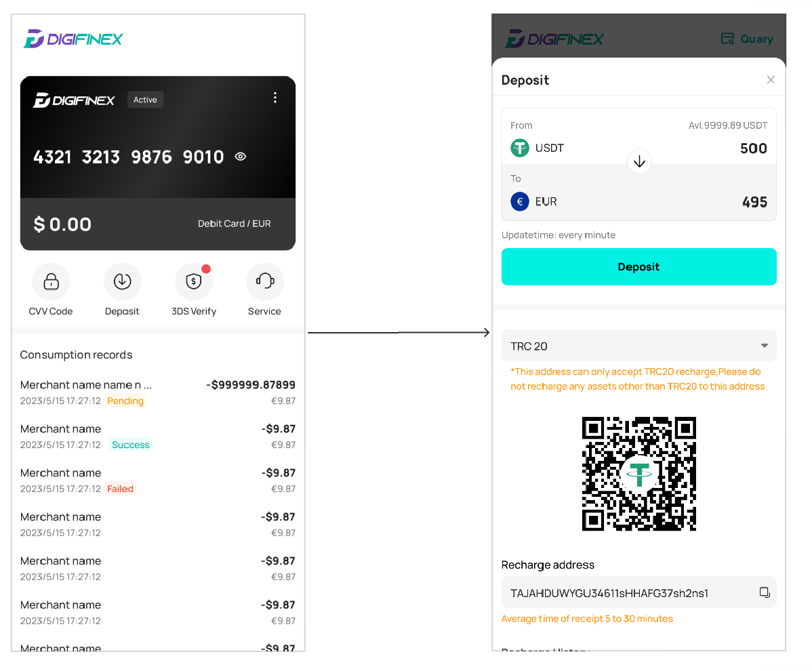Reveal the card number with the eye icon
The width and height of the screenshot is (812, 671).
click(241, 157)
